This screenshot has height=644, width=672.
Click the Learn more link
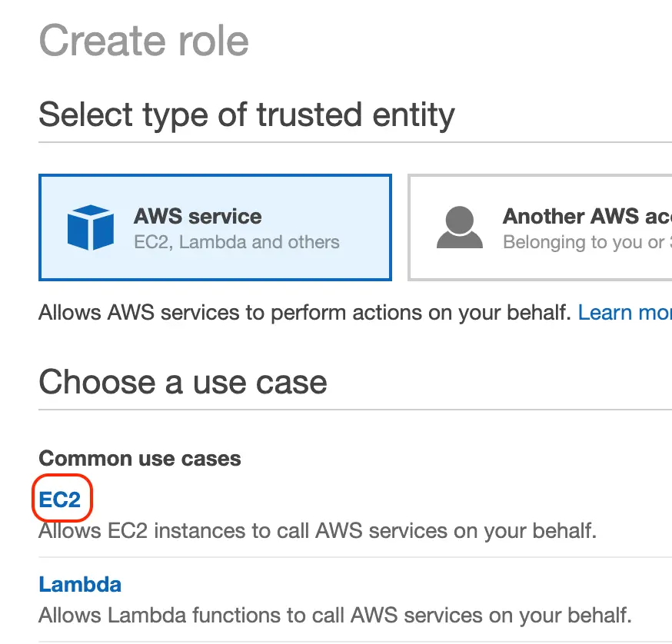(x=625, y=312)
